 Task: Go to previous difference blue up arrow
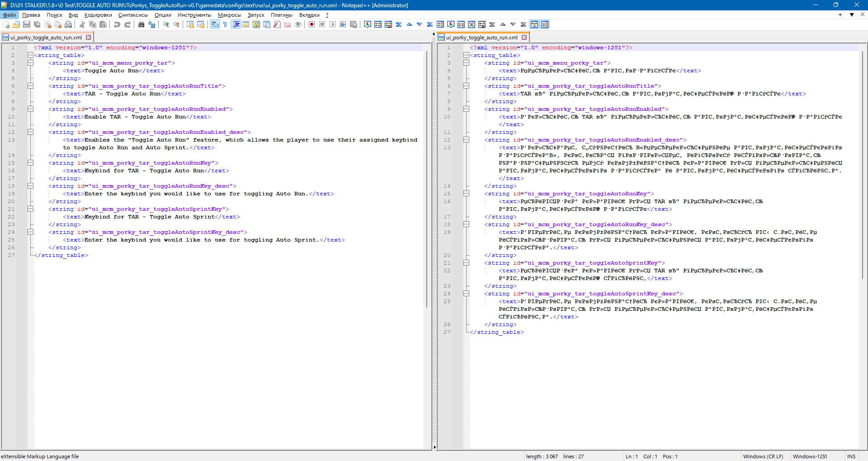409,24
